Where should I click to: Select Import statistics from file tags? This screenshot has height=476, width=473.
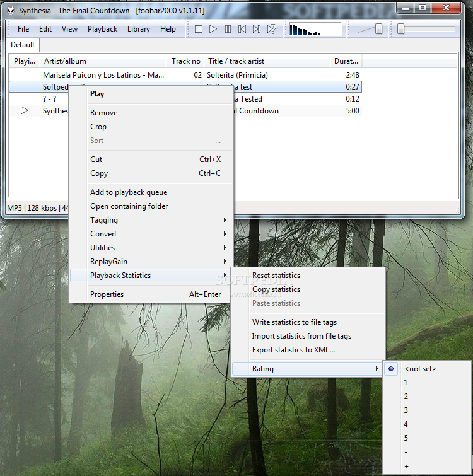(x=308, y=337)
